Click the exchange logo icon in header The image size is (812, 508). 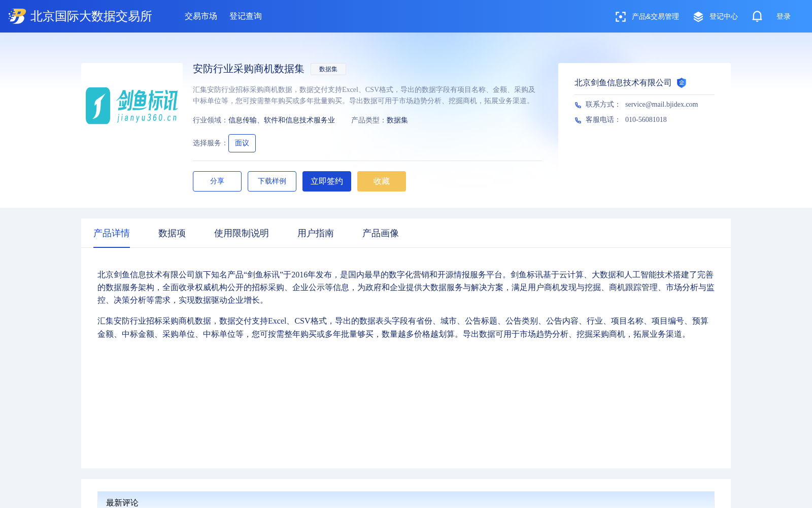(x=17, y=16)
